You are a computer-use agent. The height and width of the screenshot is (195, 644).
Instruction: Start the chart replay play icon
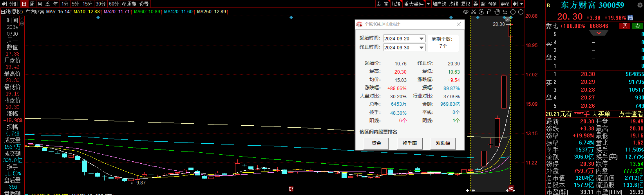point(481,12)
